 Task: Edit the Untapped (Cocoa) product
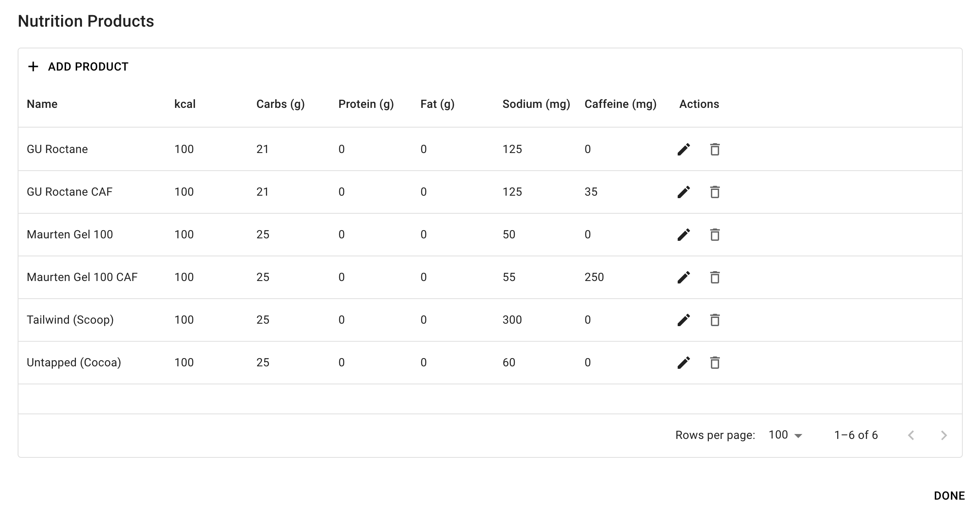coord(684,362)
